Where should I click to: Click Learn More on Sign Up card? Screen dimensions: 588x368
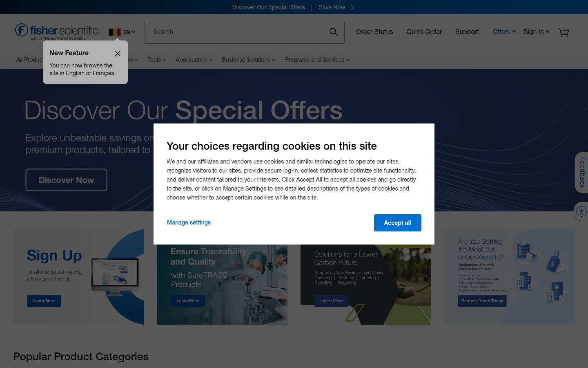point(44,301)
